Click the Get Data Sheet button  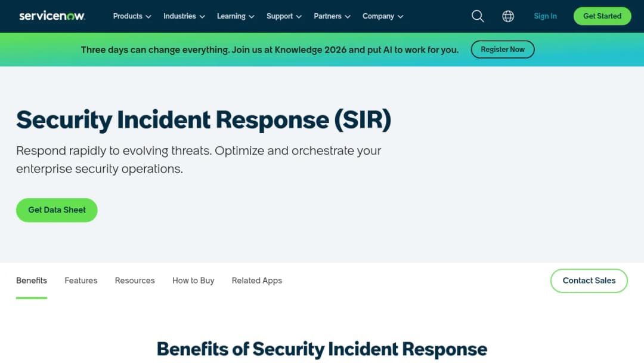pyautogui.click(x=57, y=210)
